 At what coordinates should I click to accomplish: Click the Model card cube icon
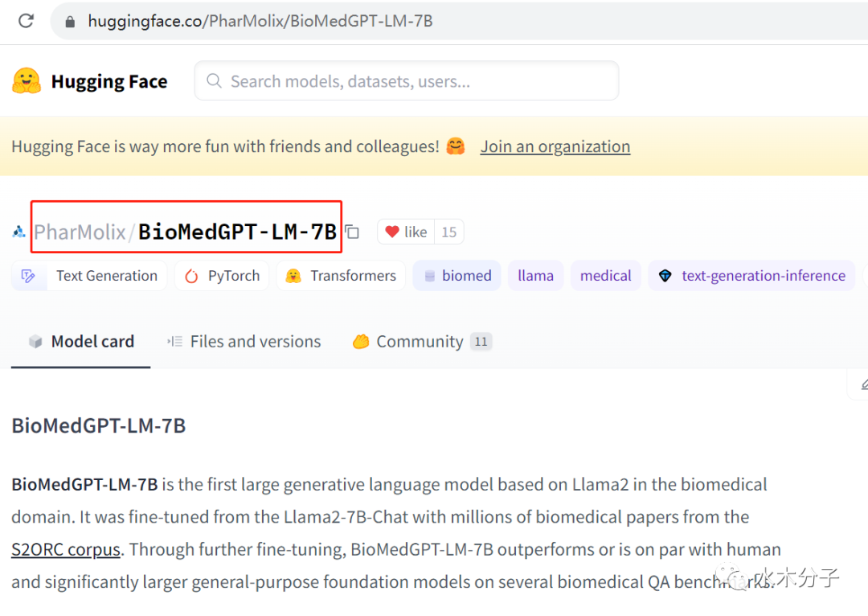35,341
